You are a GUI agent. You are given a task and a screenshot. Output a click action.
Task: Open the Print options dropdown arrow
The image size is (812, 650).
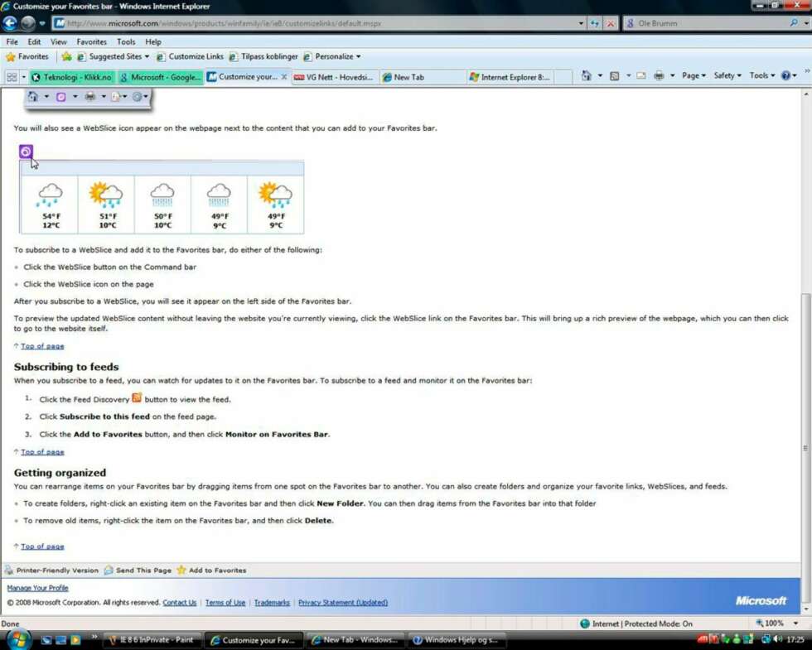(x=672, y=76)
